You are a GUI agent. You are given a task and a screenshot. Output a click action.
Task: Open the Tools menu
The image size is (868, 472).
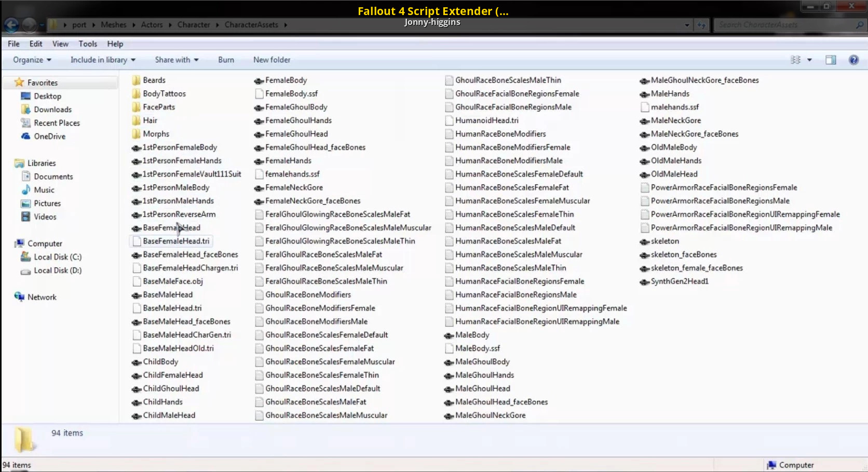88,44
